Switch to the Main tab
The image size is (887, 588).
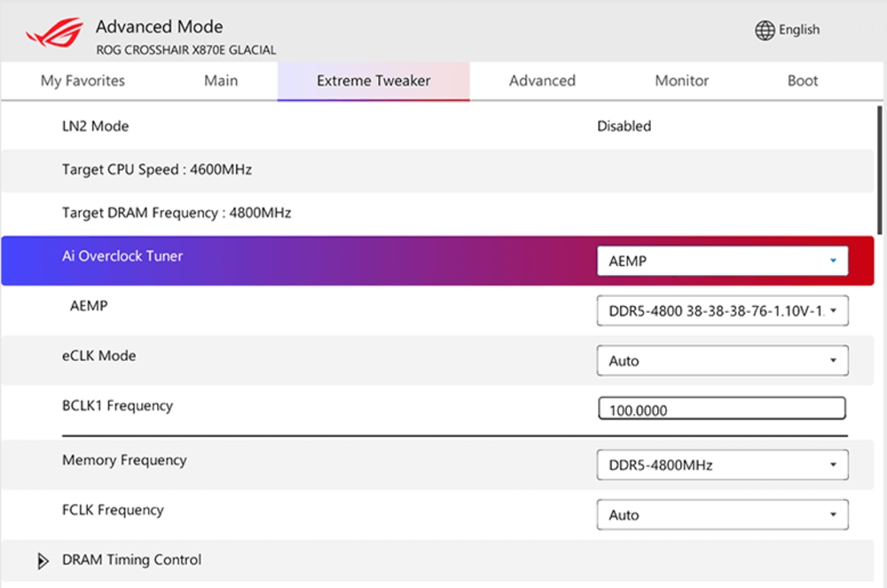(x=221, y=81)
